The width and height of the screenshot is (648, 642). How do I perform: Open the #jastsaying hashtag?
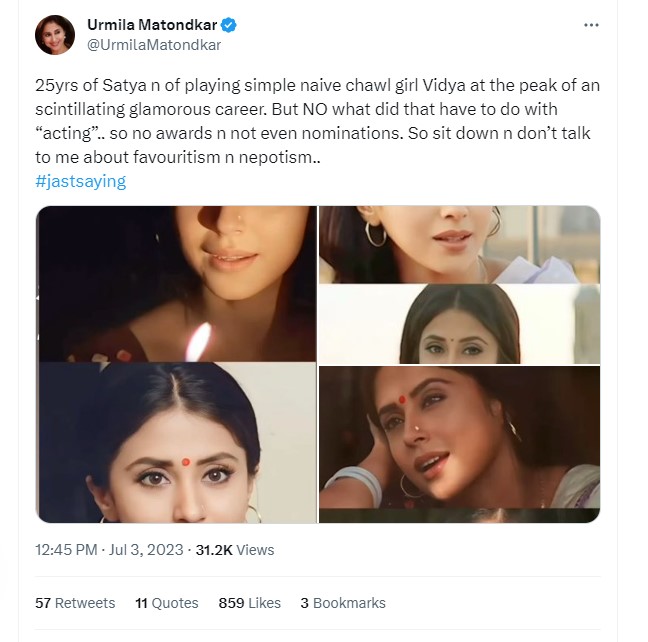[81, 181]
